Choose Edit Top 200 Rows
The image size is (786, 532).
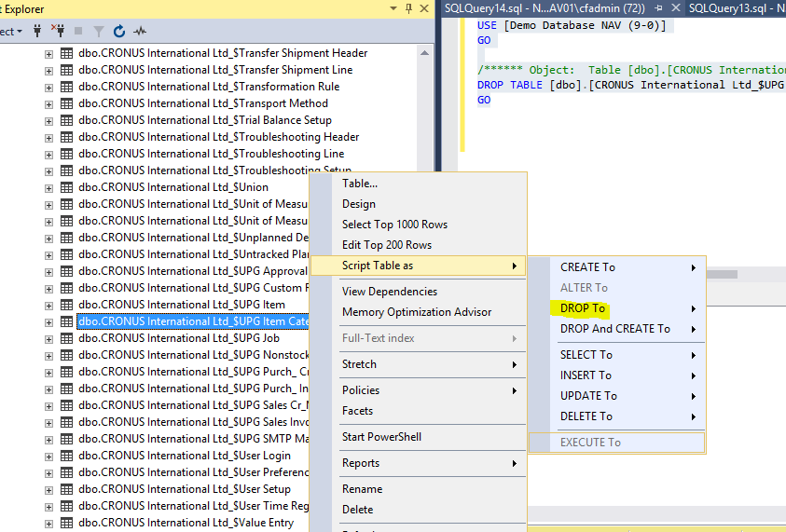418,245
